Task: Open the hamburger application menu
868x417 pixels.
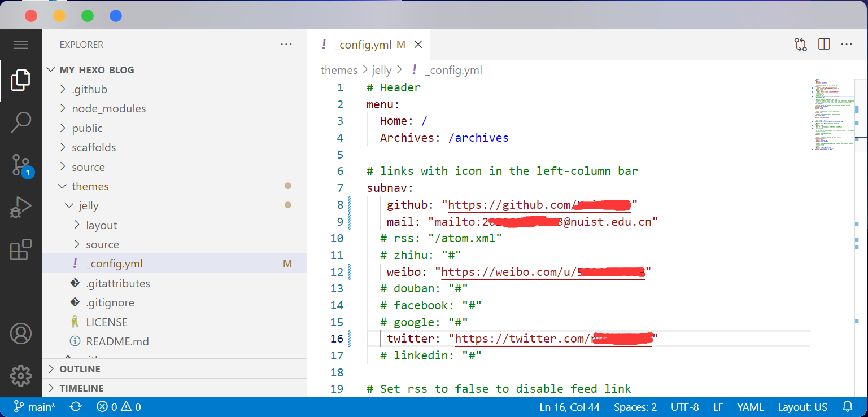Action: (20, 45)
